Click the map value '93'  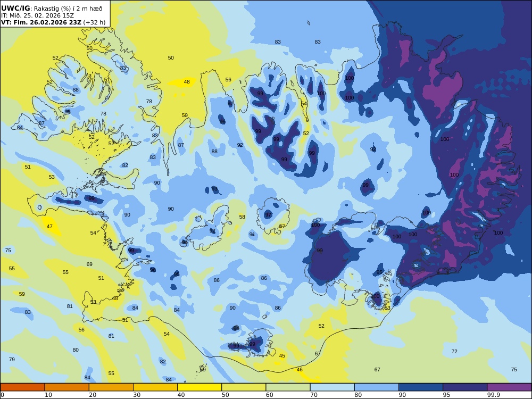coord(214,189)
